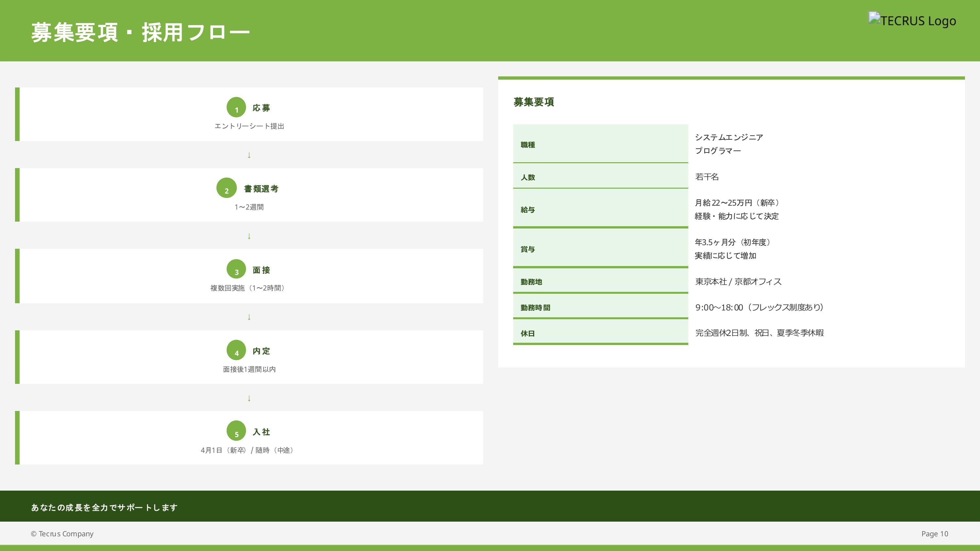The height and width of the screenshot is (551, 980).
Task: Click the TECRUS Logo image
Action: (x=912, y=21)
